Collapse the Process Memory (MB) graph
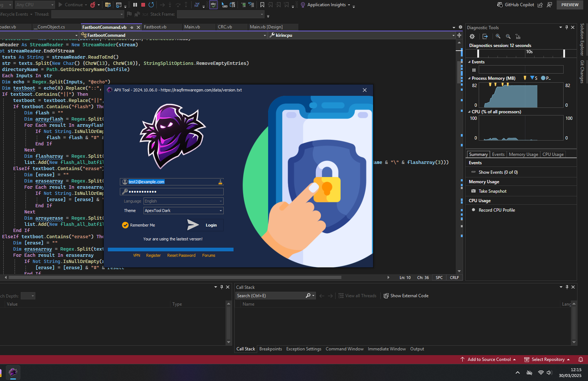The height and width of the screenshot is (381, 588). (469, 78)
